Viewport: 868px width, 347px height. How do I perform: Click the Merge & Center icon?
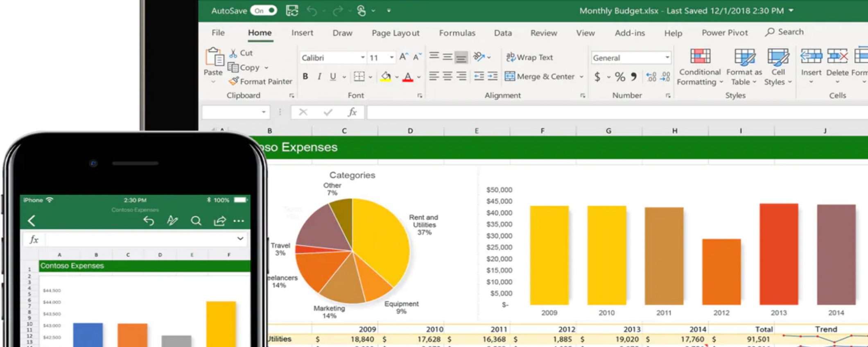tap(510, 77)
